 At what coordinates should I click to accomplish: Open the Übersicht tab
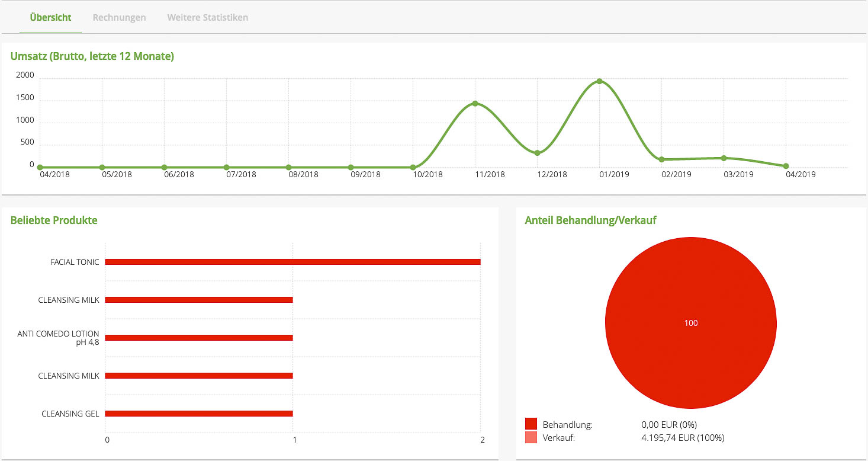coord(50,17)
